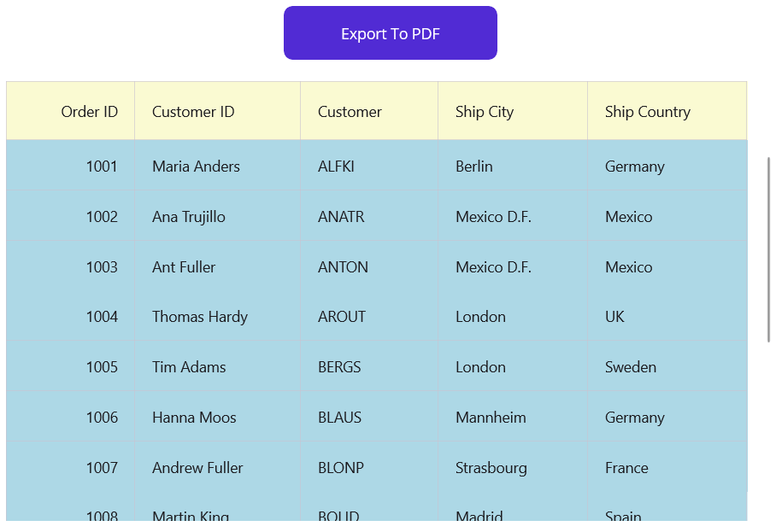The height and width of the screenshot is (532, 776).
Task: Sort by the Customer ID column header
Action: pos(193,112)
